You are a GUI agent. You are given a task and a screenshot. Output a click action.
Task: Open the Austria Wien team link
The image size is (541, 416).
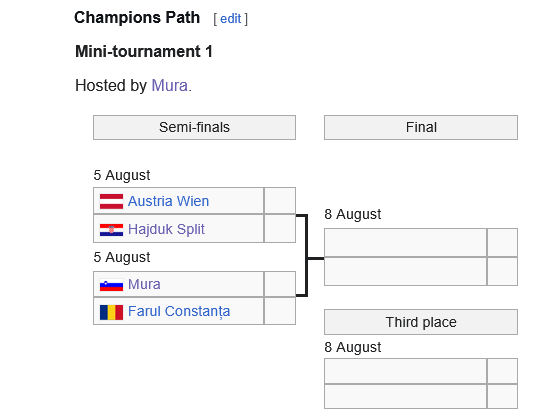coord(168,201)
